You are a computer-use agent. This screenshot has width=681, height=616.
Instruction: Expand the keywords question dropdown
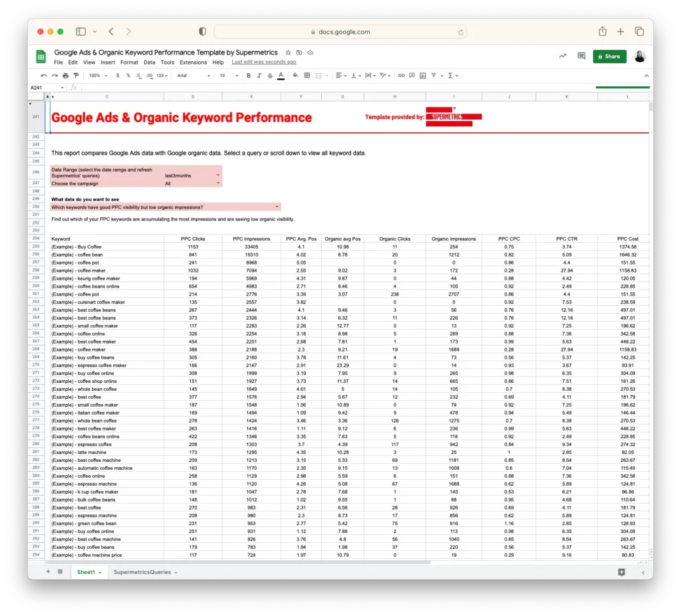pos(277,206)
